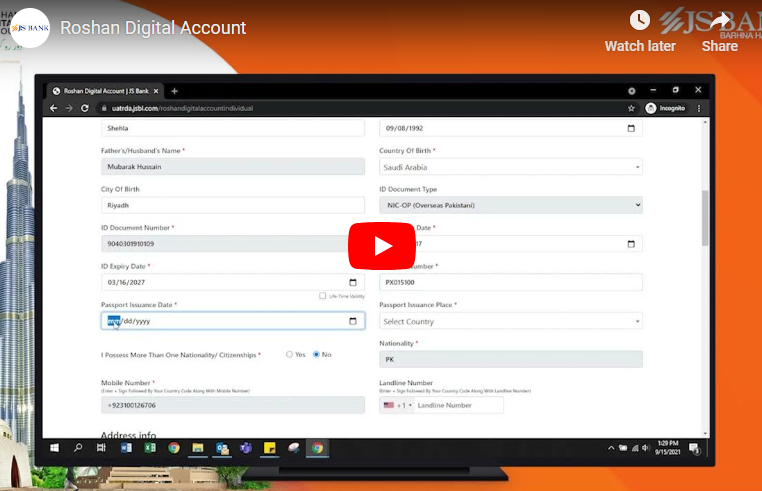Open File Explorer from the taskbar
This screenshot has width=762, height=491.
click(x=197, y=448)
